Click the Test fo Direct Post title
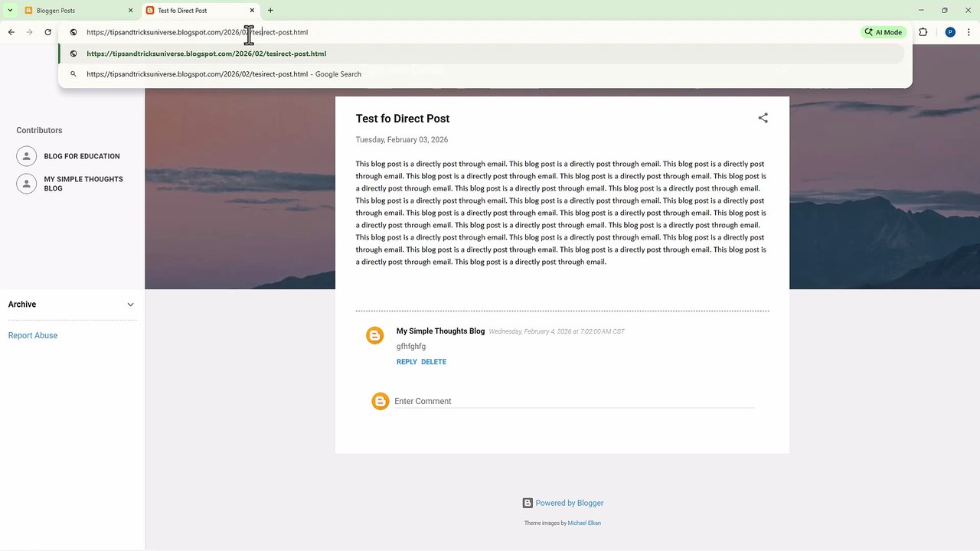 tap(403, 119)
